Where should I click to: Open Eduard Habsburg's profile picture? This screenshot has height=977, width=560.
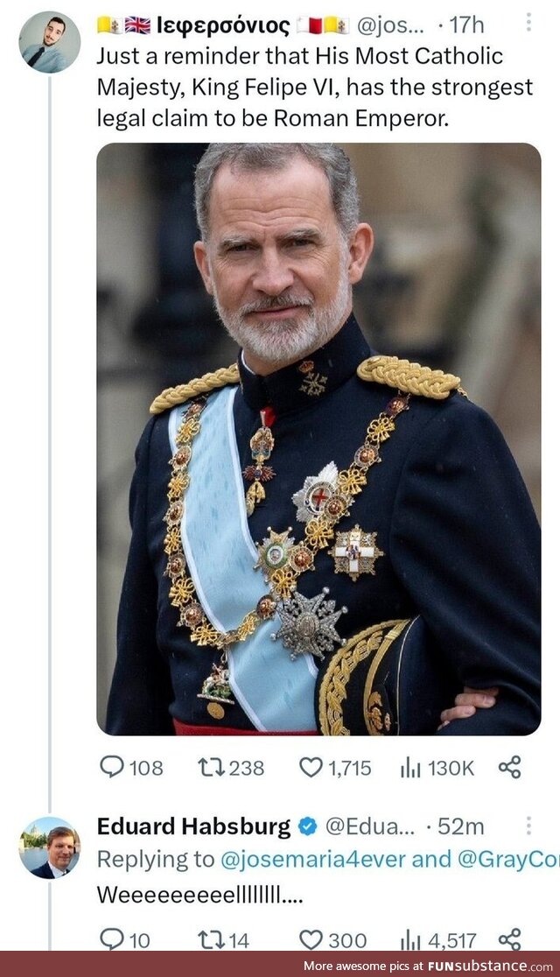click(x=49, y=847)
